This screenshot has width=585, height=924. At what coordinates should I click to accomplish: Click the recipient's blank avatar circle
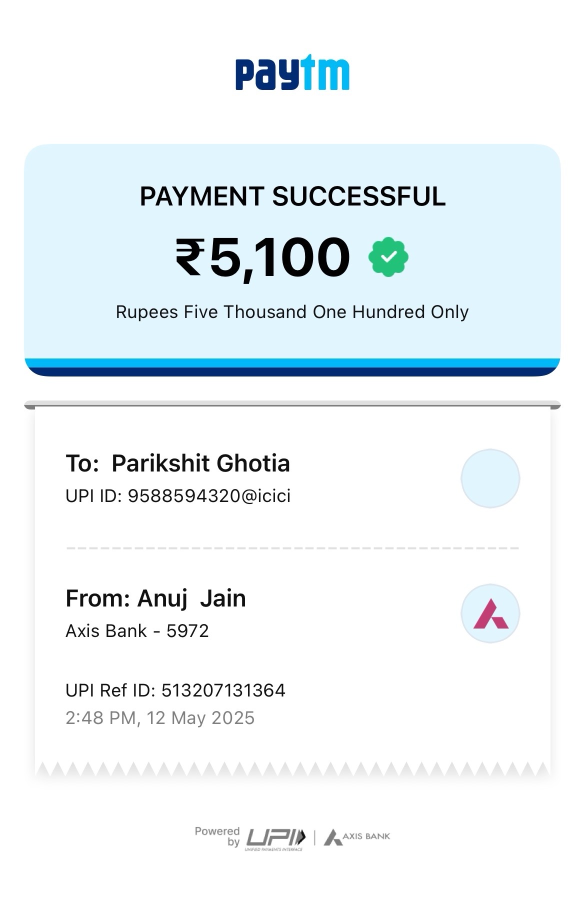click(x=490, y=478)
